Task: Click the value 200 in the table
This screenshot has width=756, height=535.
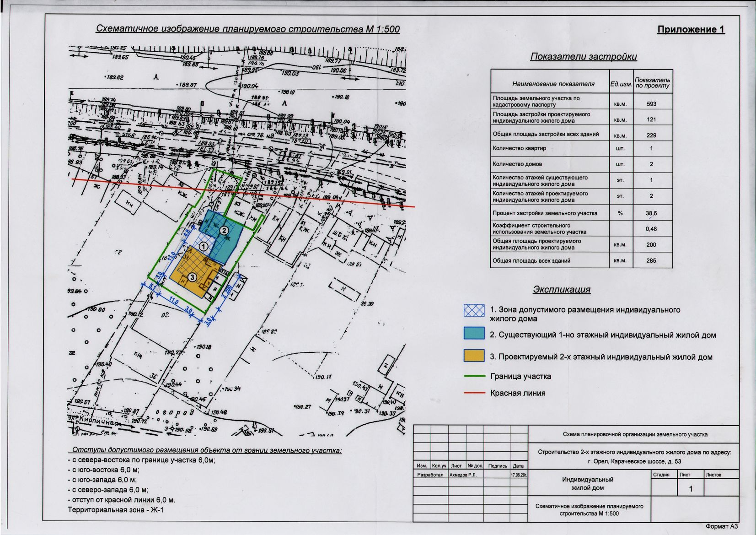Action: click(651, 245)
